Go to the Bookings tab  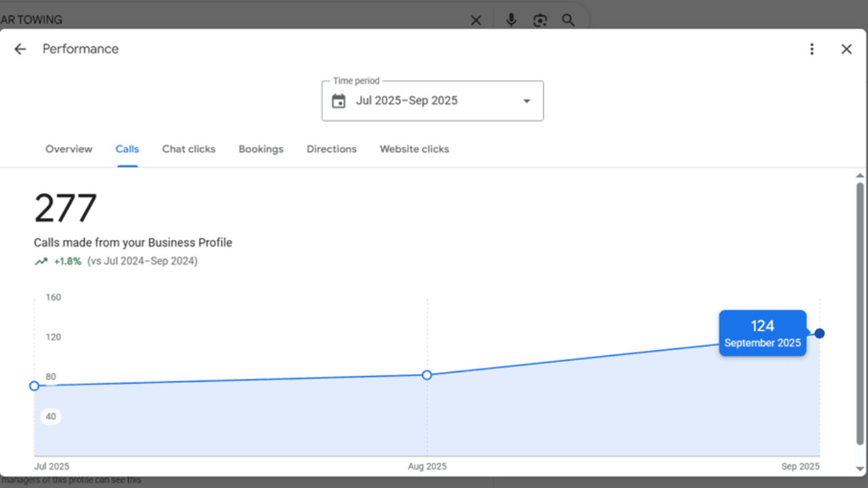261,149
